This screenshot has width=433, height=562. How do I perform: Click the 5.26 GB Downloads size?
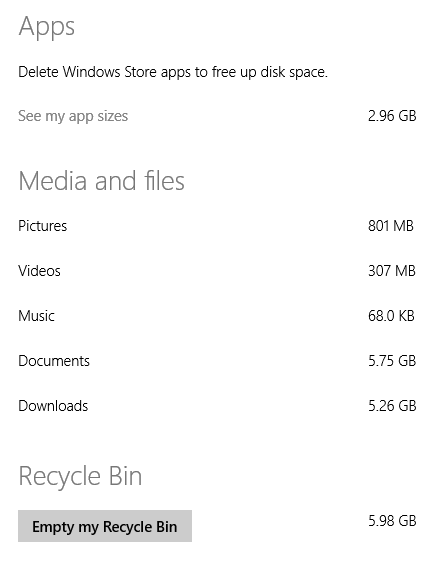pos(392,406)
